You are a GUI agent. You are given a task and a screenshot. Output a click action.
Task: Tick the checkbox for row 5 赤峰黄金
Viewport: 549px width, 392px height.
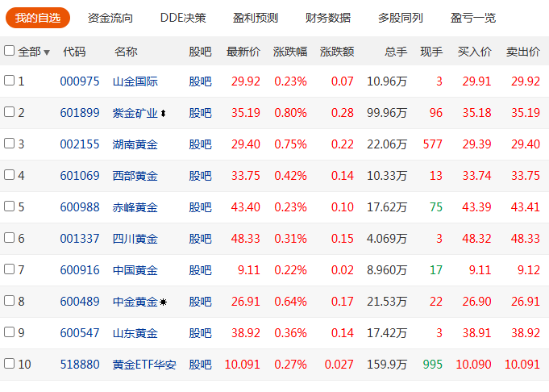(x=9, y=206)
